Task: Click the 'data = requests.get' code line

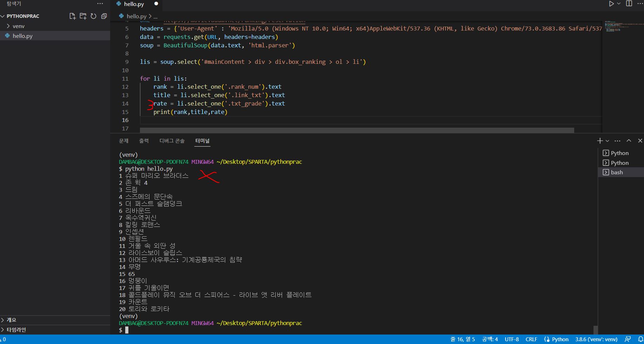Action: point(209,37)
